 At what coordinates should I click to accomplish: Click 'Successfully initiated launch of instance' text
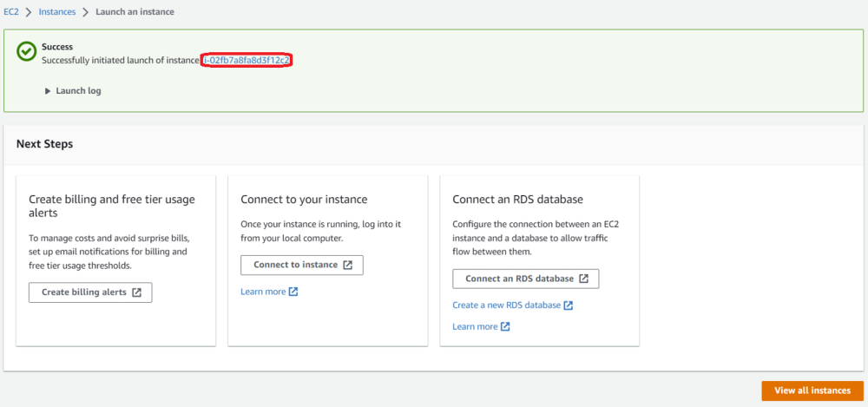click(120, 60)
